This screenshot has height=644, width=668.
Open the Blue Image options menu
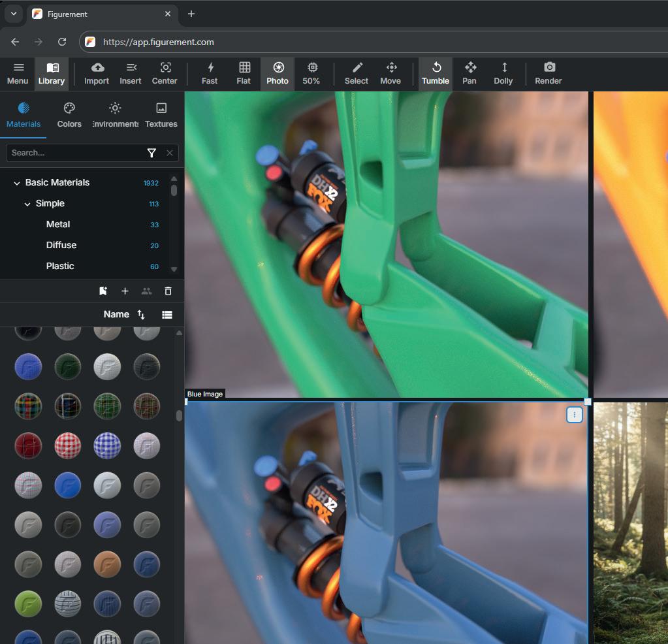(574, 415)
